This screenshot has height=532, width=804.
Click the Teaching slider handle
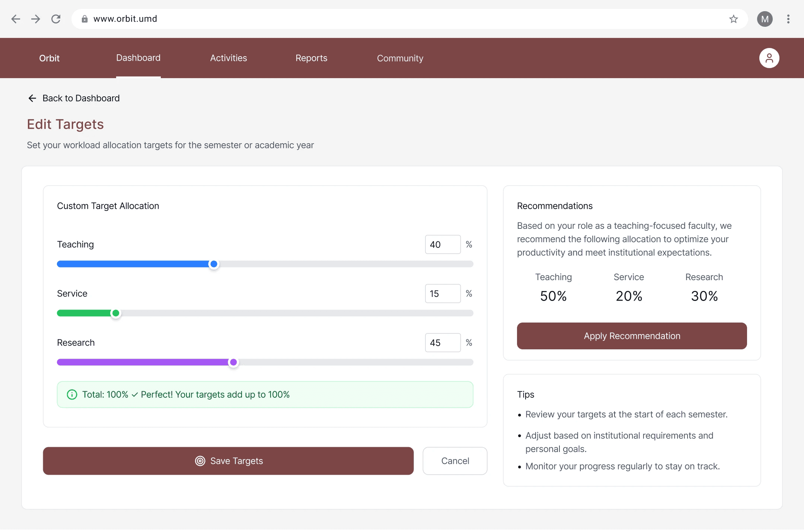[214, 264]
